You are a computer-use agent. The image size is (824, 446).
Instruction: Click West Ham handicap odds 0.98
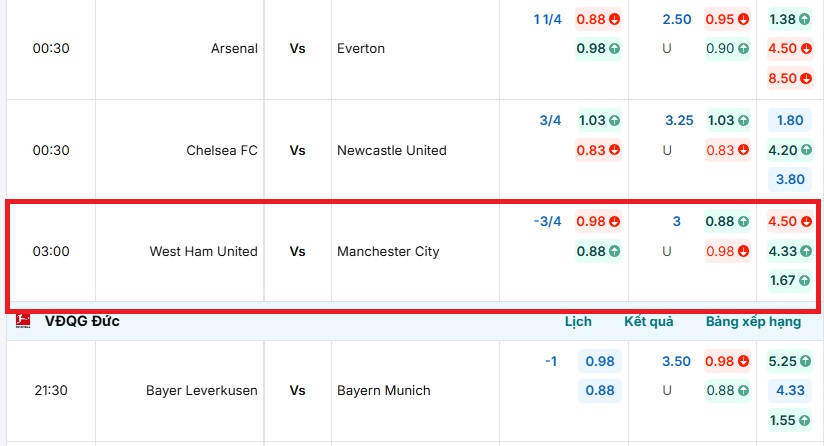pos(598,221)
